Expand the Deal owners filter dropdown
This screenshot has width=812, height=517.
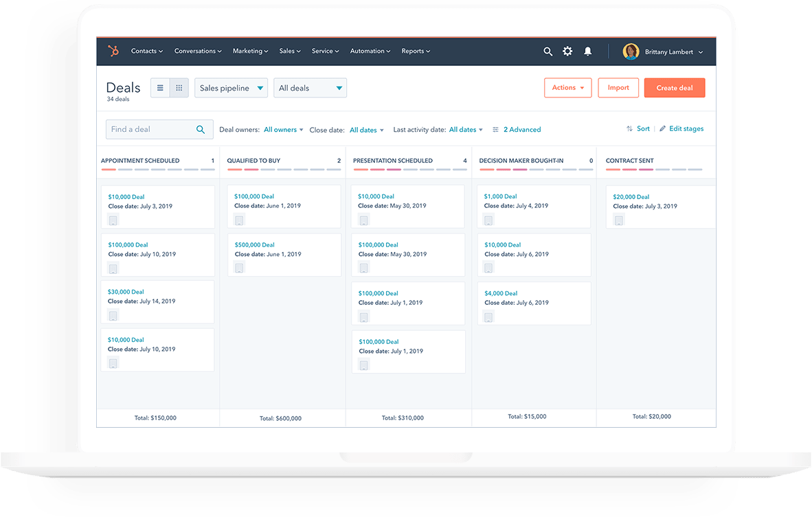tap(283, 129)
